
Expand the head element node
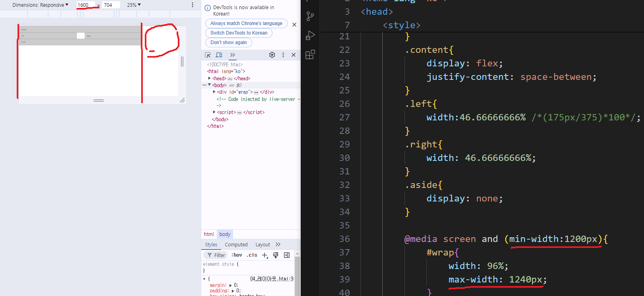210,78
